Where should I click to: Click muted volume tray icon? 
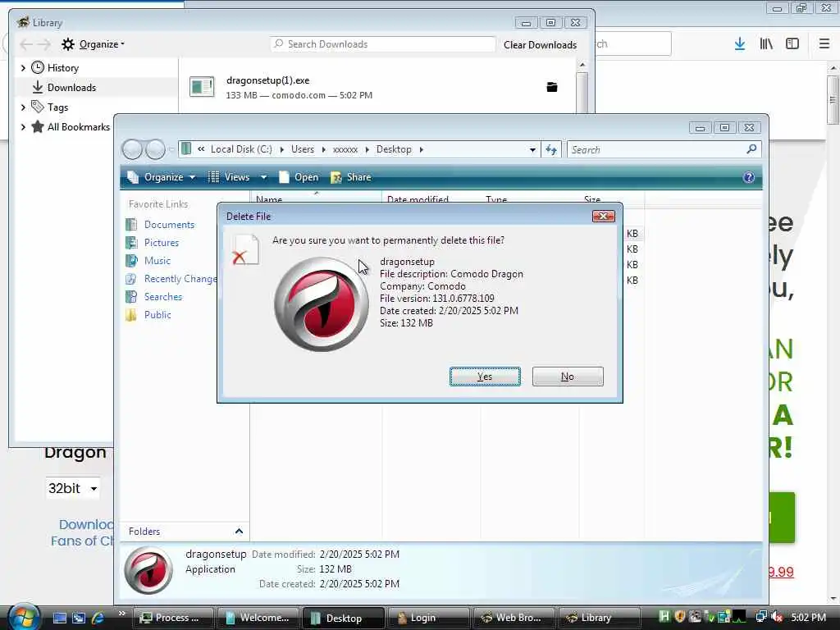pyautogui.click(x=776, y=617)
